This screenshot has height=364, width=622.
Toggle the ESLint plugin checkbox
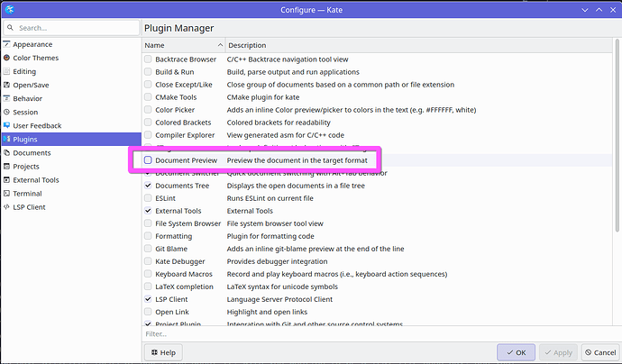148,198
